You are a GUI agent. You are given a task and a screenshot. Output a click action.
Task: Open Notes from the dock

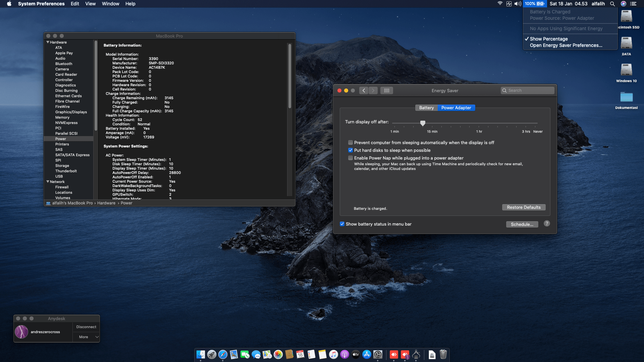(322, 354)
